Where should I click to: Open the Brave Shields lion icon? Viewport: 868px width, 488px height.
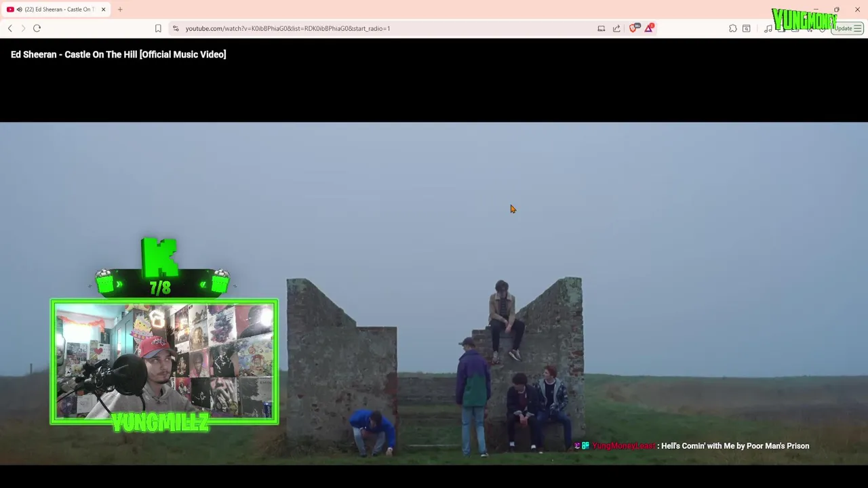634,28
